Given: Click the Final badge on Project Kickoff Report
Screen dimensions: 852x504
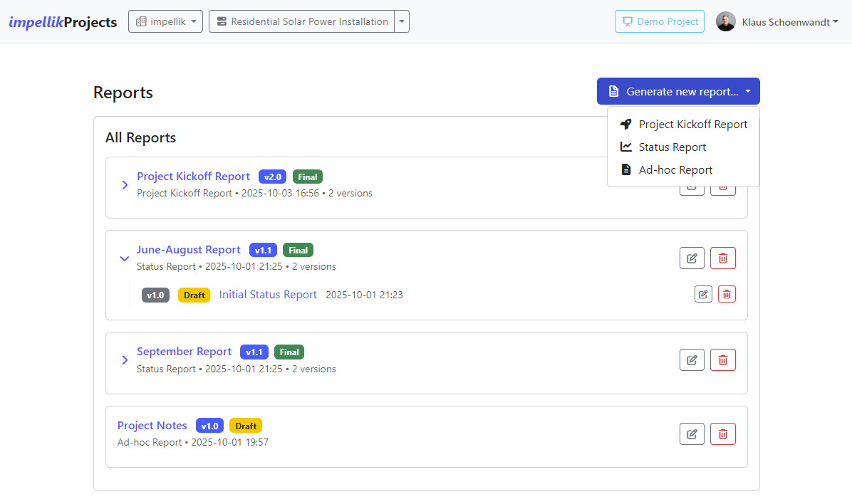Looking at the screenshot, I should click(x=308, y=177).
